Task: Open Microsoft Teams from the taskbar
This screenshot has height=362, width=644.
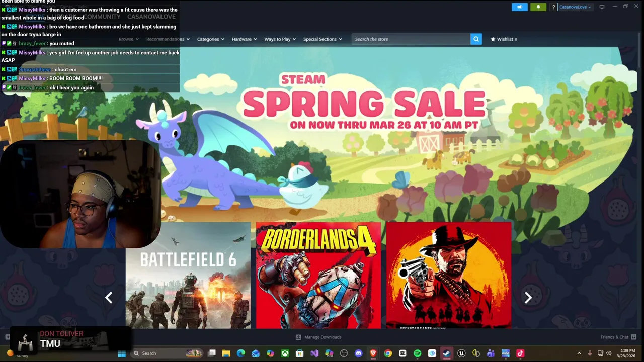Action: 491,353
